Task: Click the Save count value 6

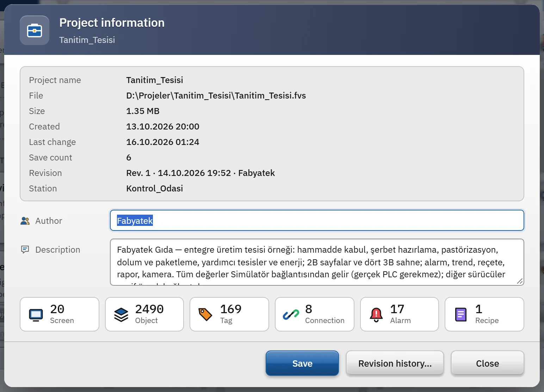Action: point(129,158)
